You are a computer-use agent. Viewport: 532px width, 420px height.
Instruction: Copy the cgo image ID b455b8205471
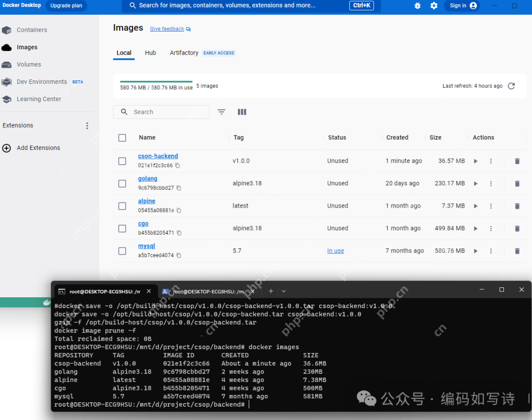[x=179, y=233]
